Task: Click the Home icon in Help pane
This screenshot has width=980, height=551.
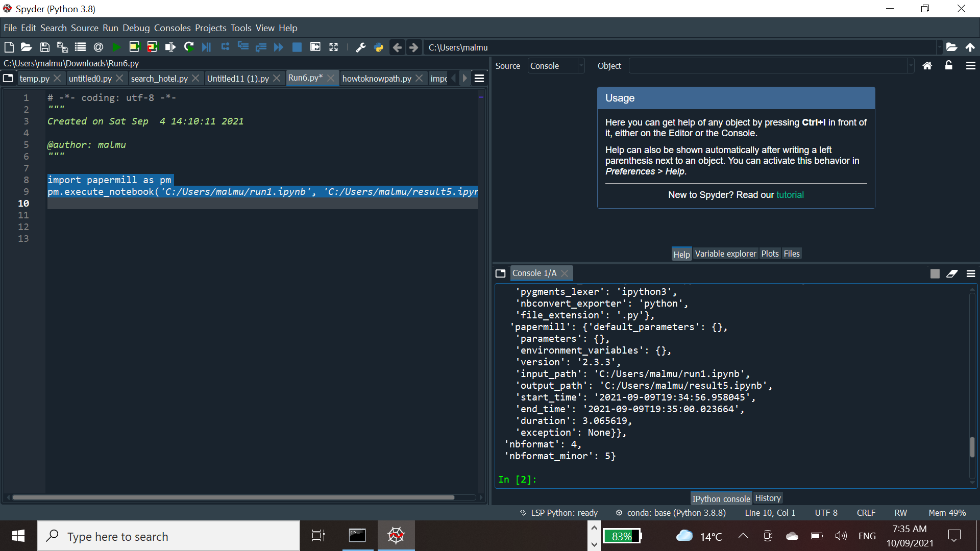Action: [927, 65]
